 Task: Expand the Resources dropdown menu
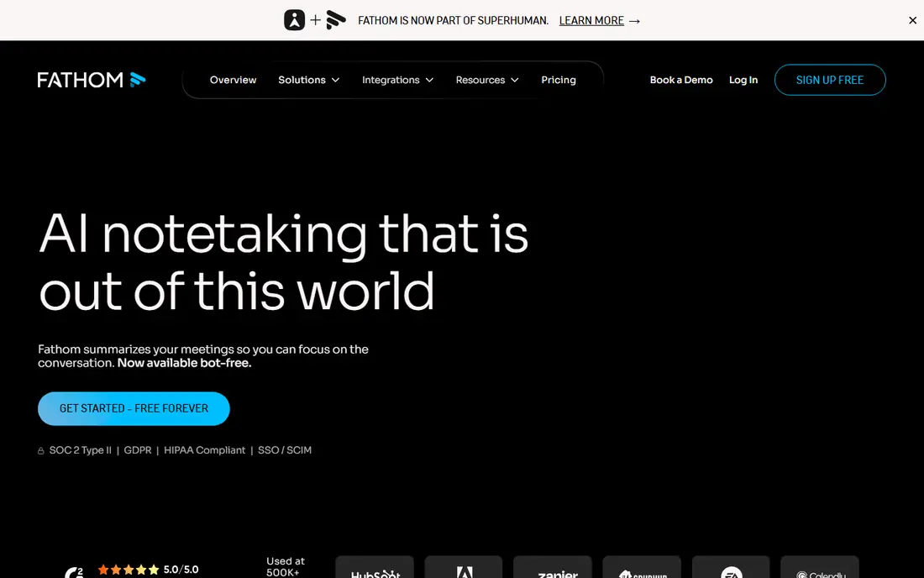point(487,80)
